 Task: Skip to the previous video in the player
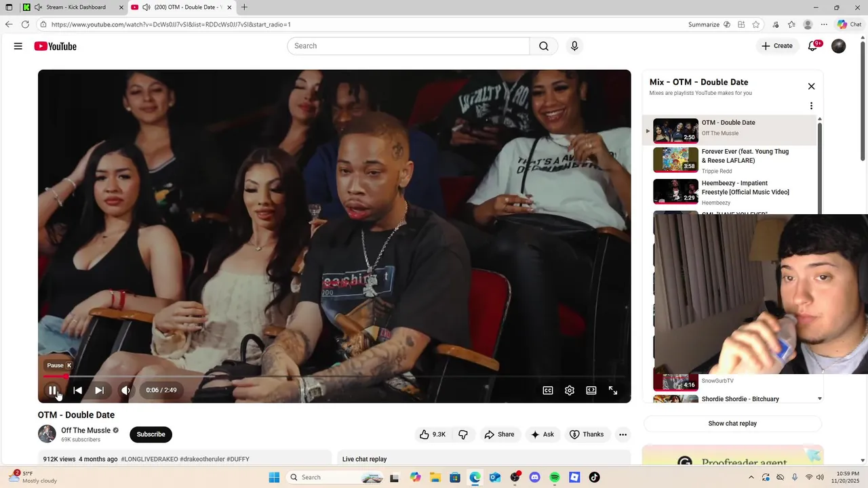coord(77,390)
